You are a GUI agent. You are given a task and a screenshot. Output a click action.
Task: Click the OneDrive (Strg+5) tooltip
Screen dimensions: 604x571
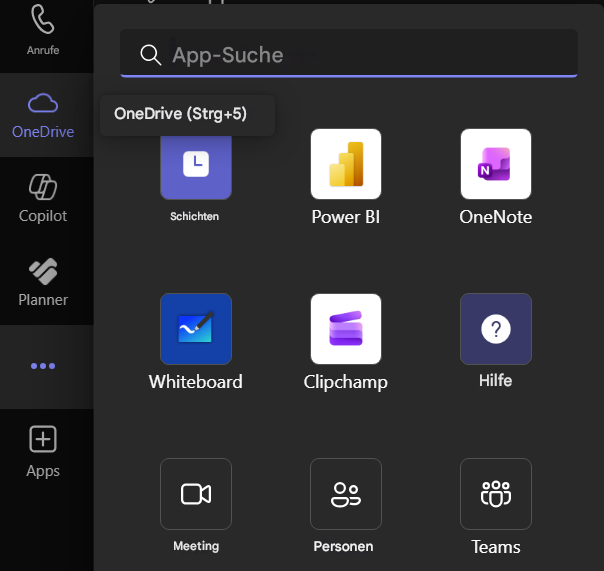click(188, 115)
